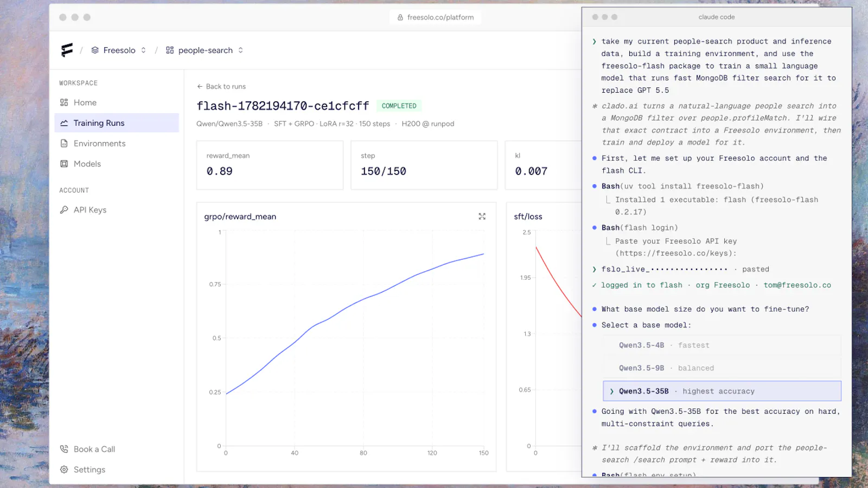
Task: Choose Qwen3.5-35B highest accuracy option
Action: (x=722, y=391)
